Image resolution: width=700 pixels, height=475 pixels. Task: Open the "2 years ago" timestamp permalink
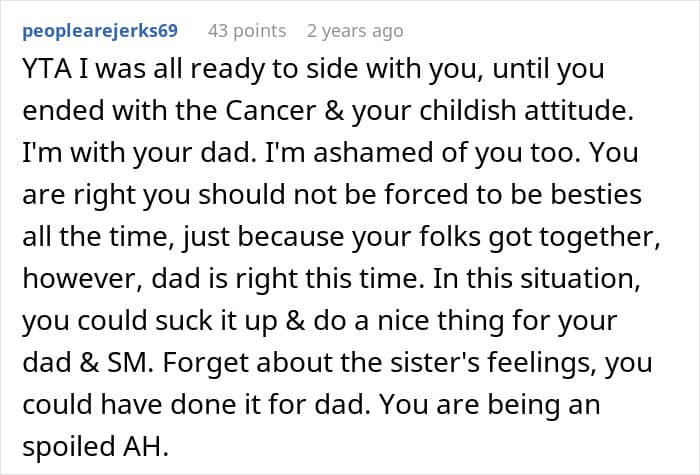pos(355,31)
